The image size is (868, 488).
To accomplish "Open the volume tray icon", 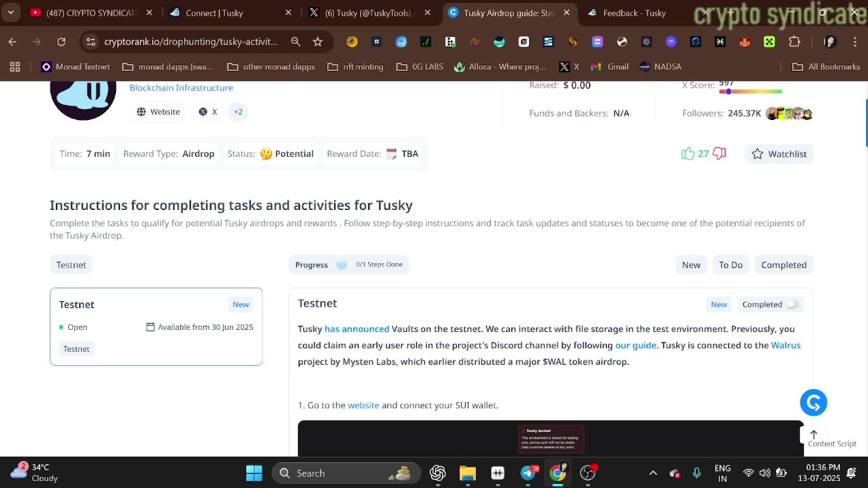I will [x=765, y=473].
